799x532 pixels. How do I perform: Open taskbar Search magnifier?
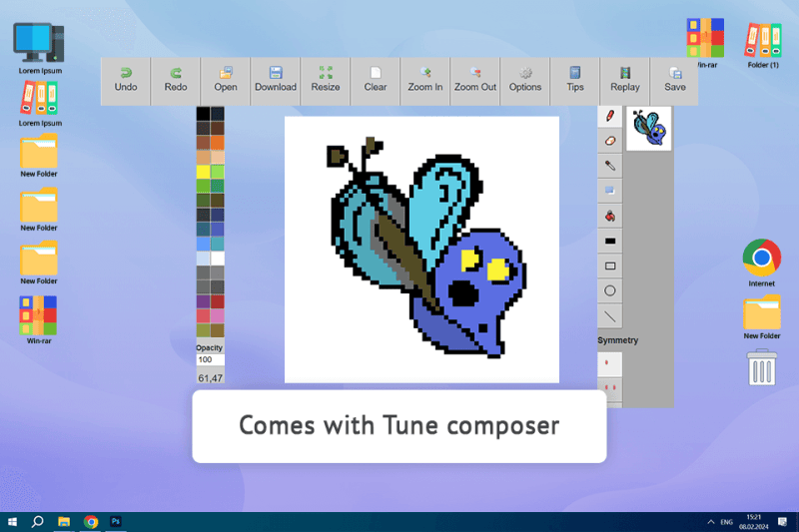[x=38, y=522]
